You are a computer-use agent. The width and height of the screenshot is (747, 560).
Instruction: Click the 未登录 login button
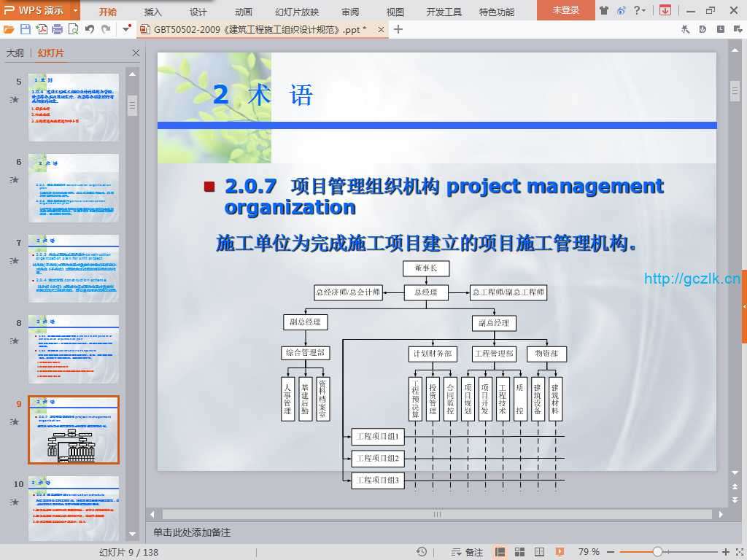(565, 10)
